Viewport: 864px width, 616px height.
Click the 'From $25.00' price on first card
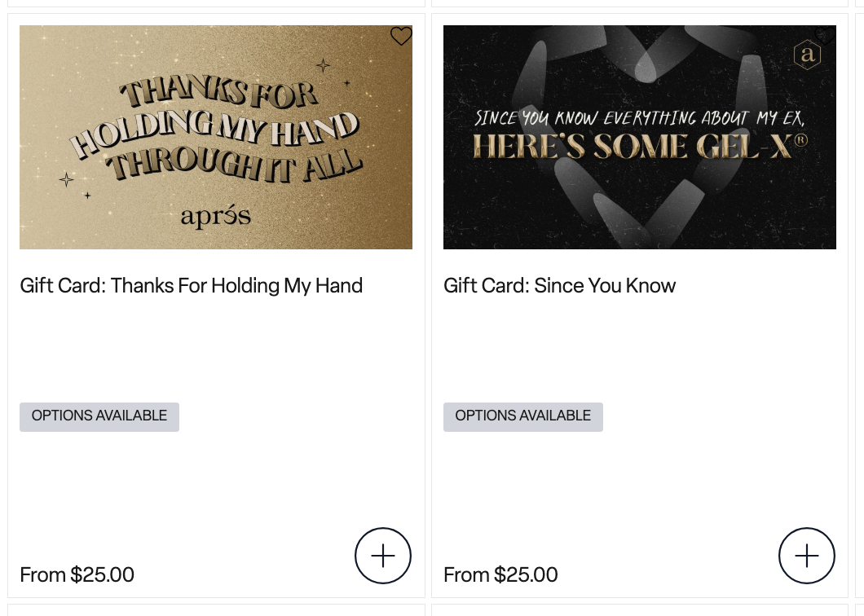tap(77, 575)
